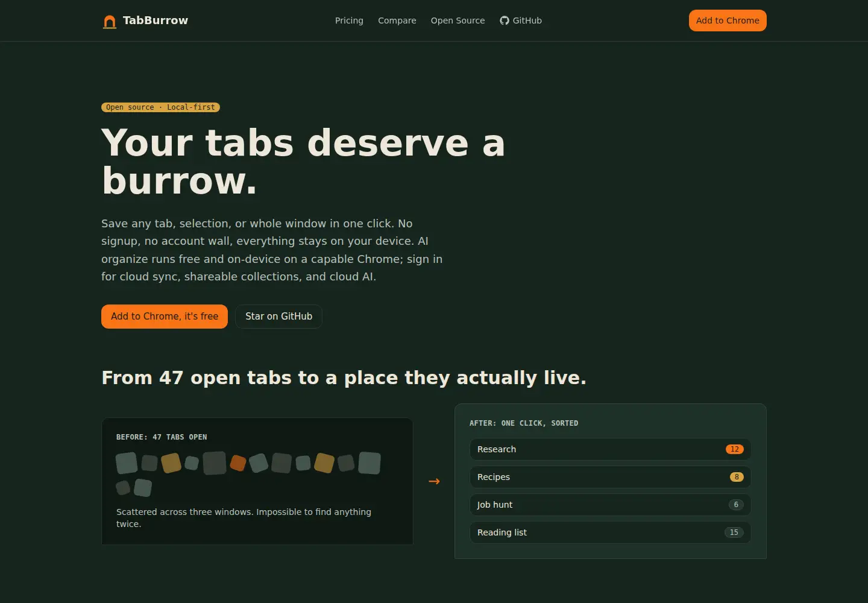Click the GitHub octocat icon in navigation
The height and width of the screenshot is (603, 868).
coord(505,21)
